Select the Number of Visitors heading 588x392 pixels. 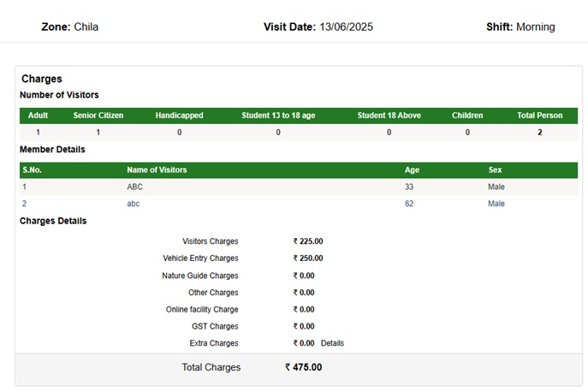59,95
